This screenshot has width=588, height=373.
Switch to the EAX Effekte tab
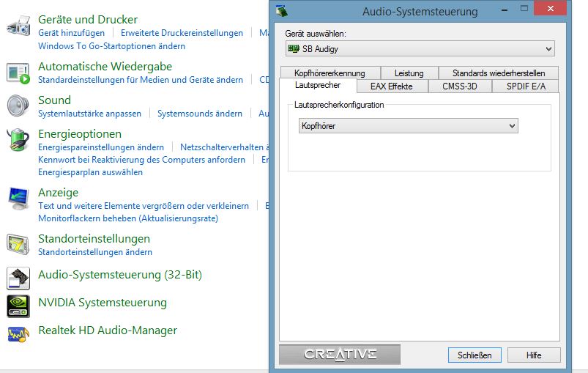[x=392, y=86]
